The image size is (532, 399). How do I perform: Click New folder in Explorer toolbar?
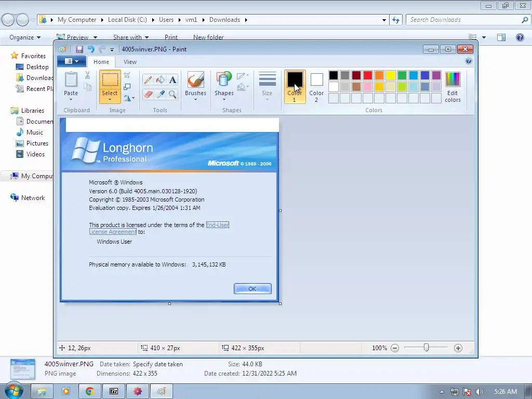click(208, 37)
